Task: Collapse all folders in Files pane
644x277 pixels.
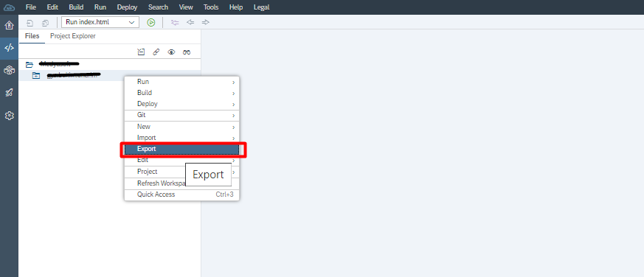Action: click(141, 52)
